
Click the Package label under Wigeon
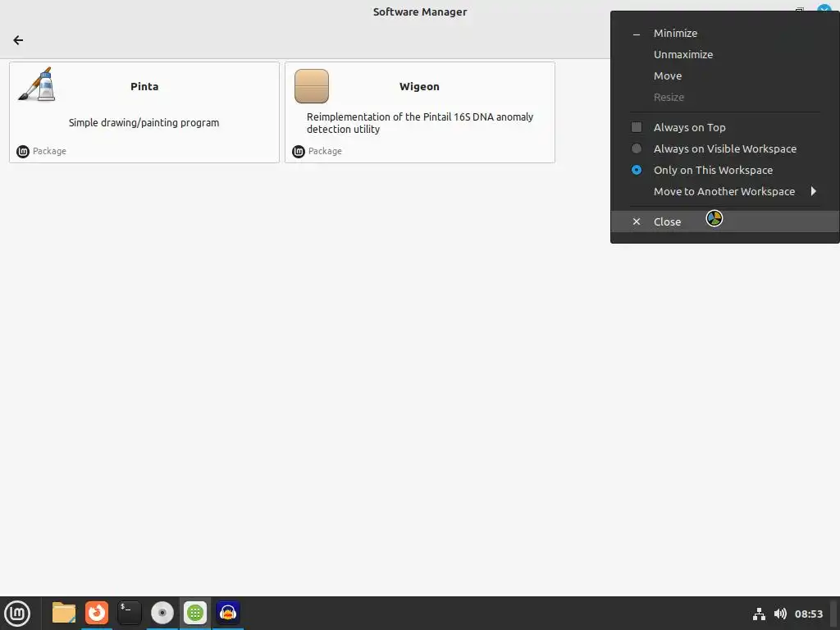tap(325, 151)
